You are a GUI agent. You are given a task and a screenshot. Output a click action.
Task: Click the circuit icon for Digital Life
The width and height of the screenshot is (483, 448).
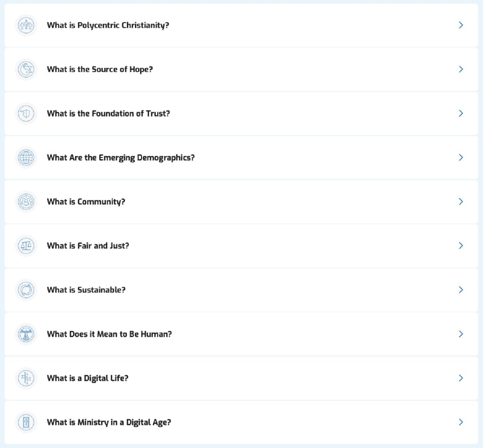pyautogui.click(x=26, y=378)
